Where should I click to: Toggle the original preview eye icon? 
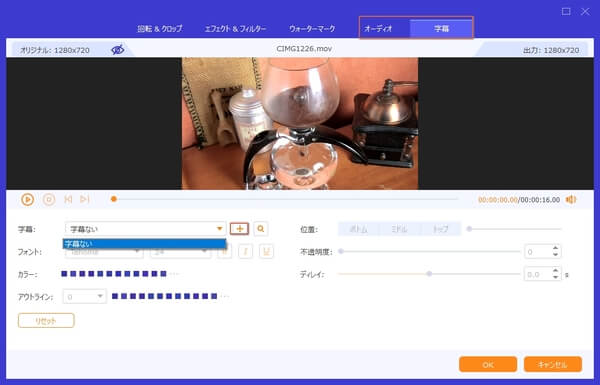117,49
